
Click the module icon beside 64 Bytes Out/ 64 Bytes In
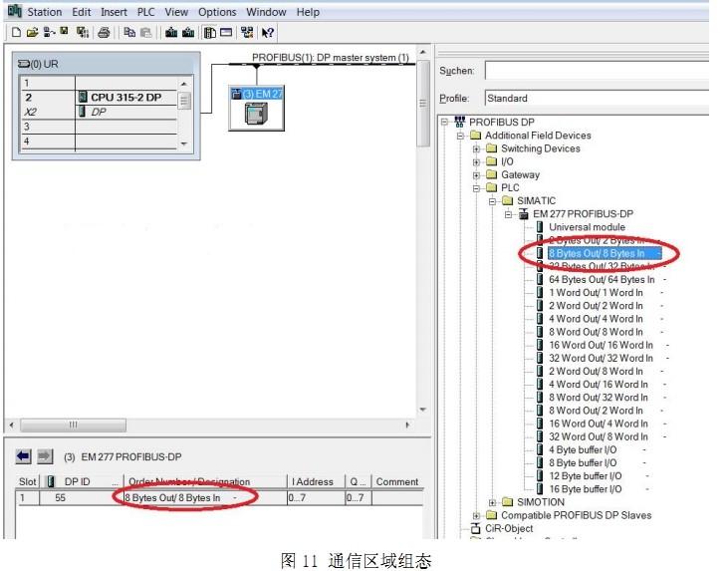point(540,279)
